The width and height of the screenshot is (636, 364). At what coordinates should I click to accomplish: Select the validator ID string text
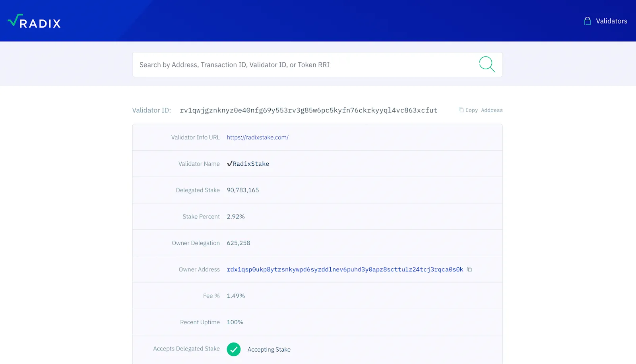pos(308,110)
